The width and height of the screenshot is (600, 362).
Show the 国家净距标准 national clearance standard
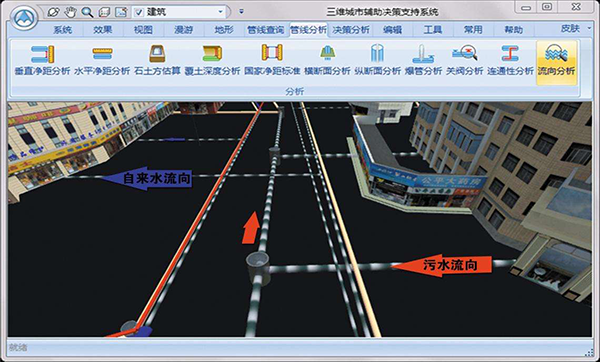coord(272,60)
